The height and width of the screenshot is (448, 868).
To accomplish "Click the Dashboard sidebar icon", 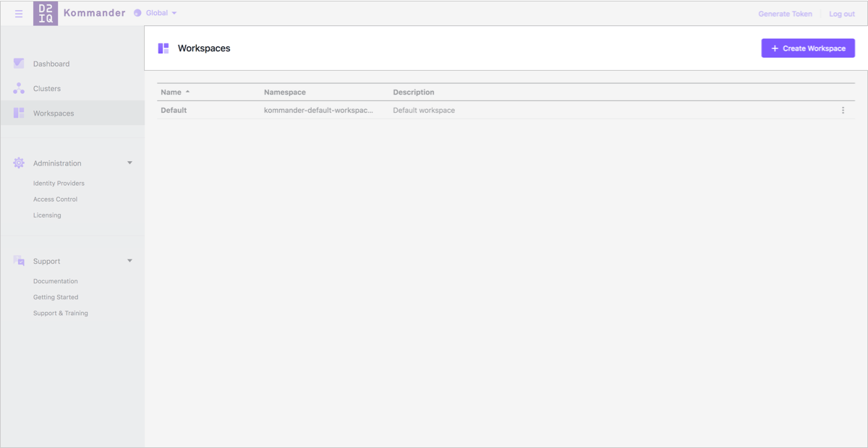I will [x=19, y=64].
